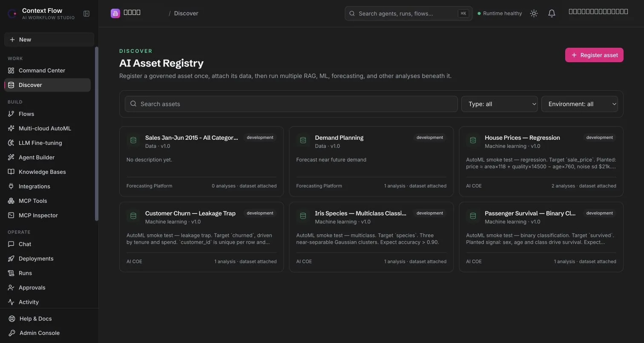Click the Multi-cloud AutoML sparkle icon
Viewport: 644px width, 343px height.
tap(11, 128)
